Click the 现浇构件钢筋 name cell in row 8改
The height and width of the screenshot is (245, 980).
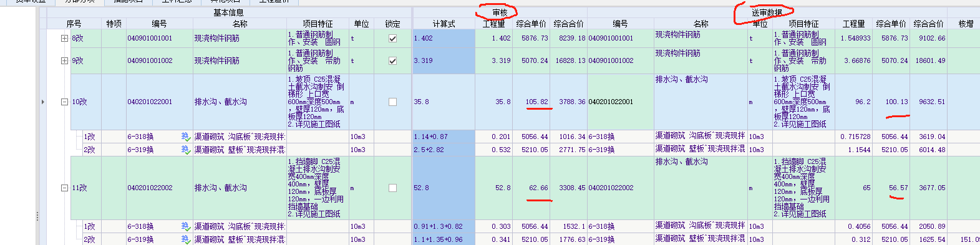pyautogui.click(x=240, y=38)
